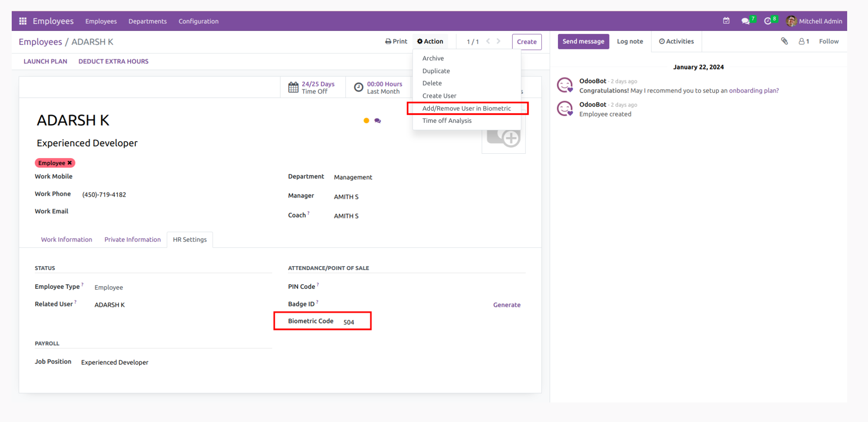Open the messages icon showing 7 notifications
The height and width of the screenshot is (422, 868).
[746, 20]
